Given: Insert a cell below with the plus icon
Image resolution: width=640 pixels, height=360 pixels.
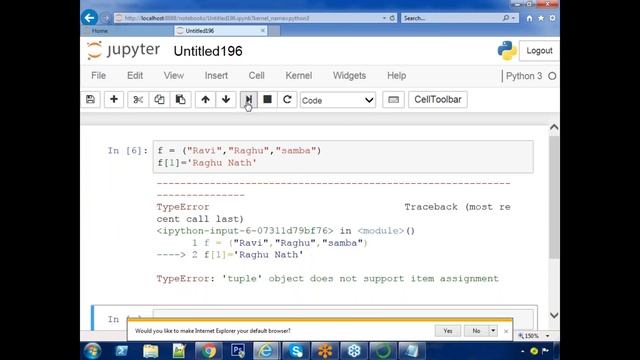Looking at the screenshot, I should 114,100.
